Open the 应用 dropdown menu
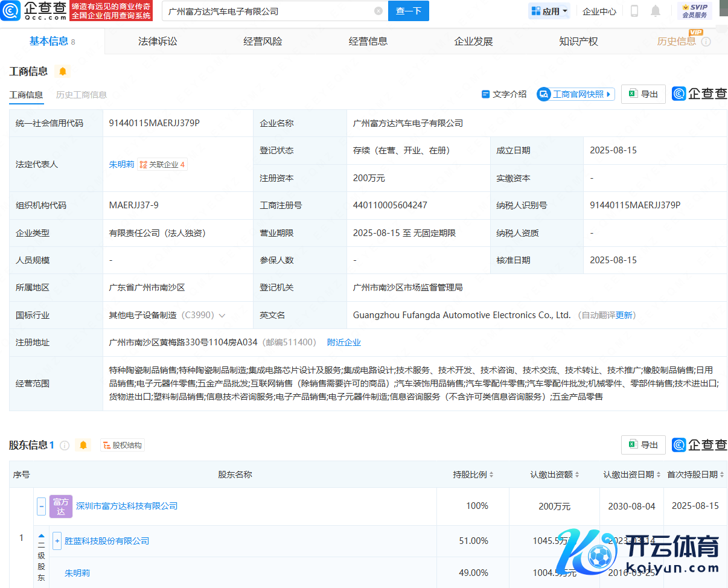 pyautogui.click(x=549, y=11)
